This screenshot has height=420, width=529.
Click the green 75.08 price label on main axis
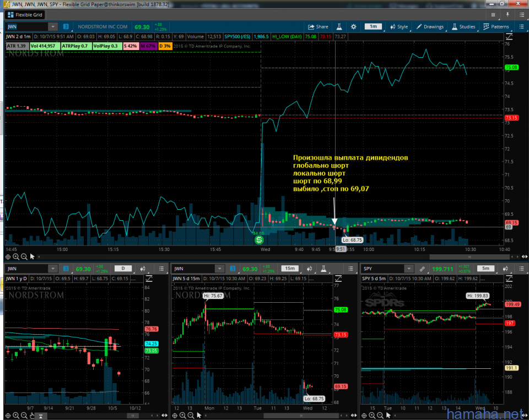point(511,67)
